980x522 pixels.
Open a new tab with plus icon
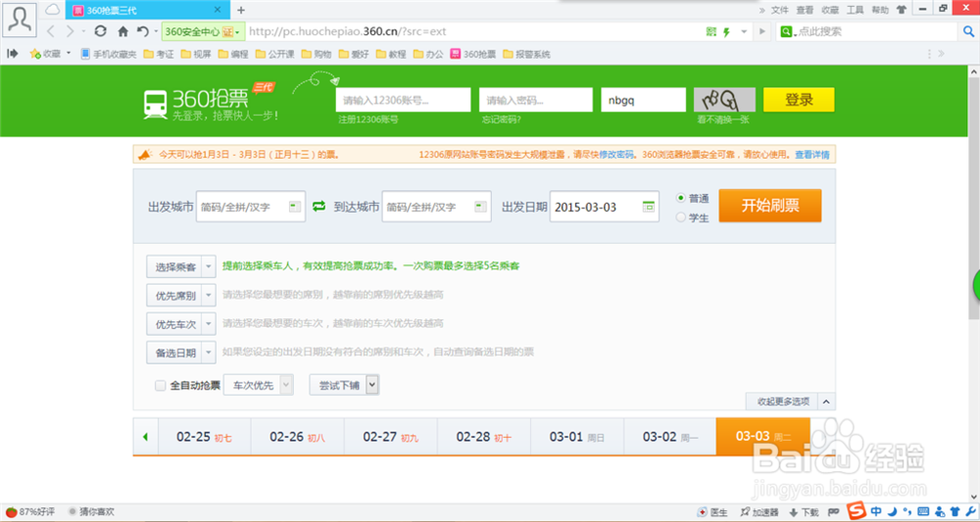click(x=241, y=10)
